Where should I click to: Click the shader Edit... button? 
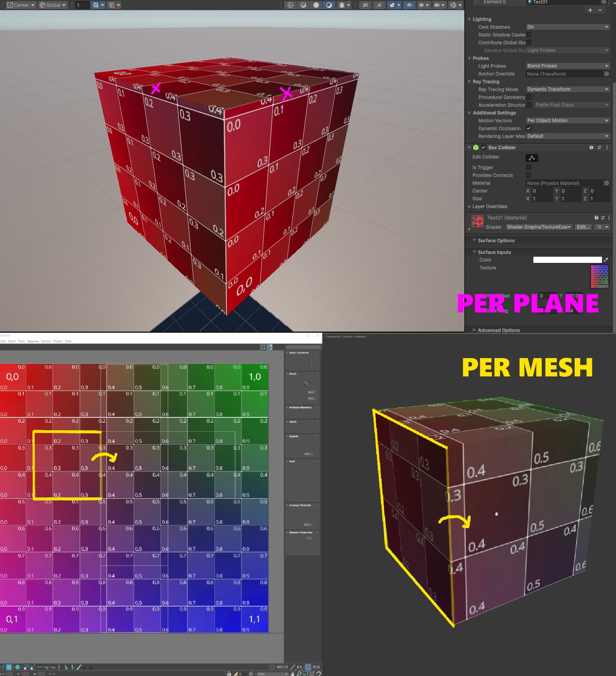pyautogui.click(x=583, y=227)
